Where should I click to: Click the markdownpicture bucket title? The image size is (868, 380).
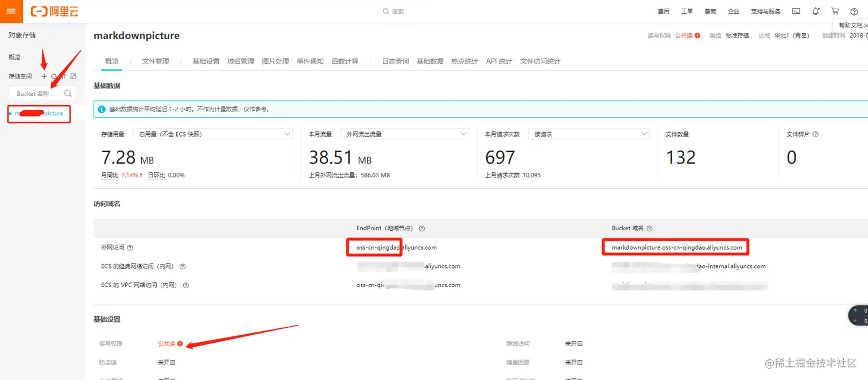[x=137, y=36]
